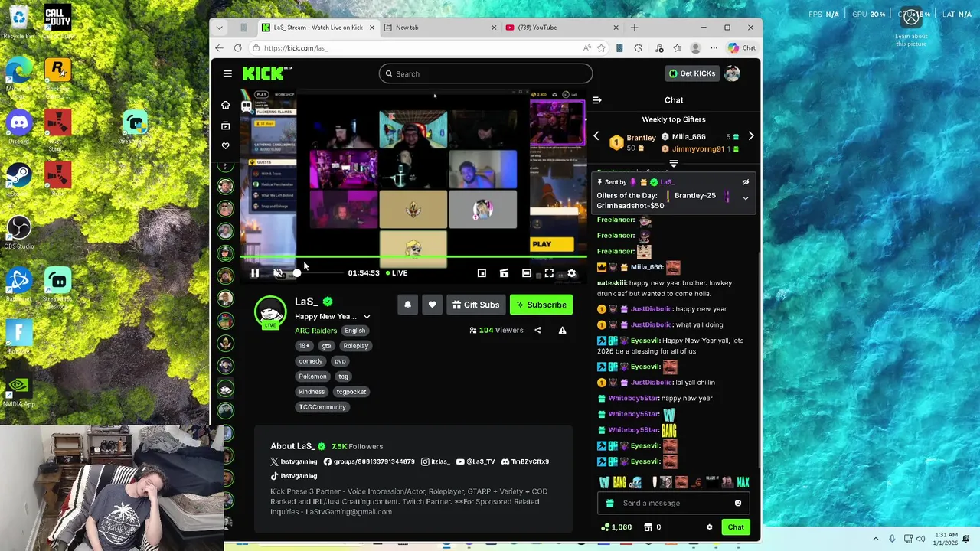Follow LaS_ with the heart button

[x=432, y=305]
